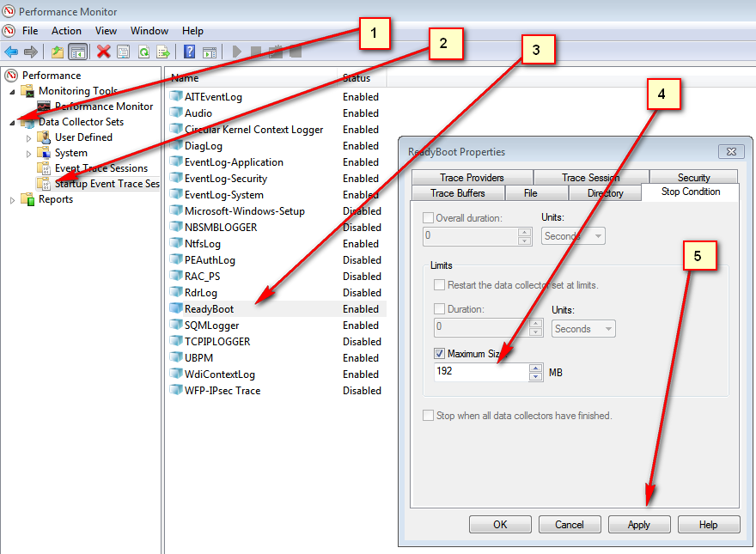This screenshot has height=554, width=756.
Task: Click the Name column header
Action: coord(251,77)
